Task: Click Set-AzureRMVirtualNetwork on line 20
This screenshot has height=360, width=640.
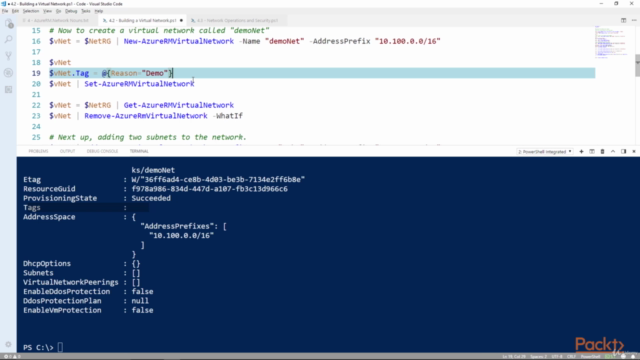Action: click(140, 84)
